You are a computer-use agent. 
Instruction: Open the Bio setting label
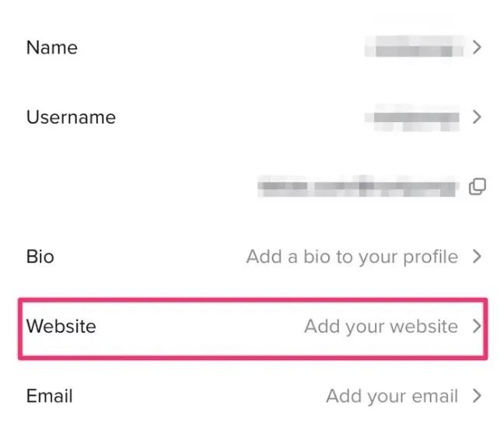(40, 257)
